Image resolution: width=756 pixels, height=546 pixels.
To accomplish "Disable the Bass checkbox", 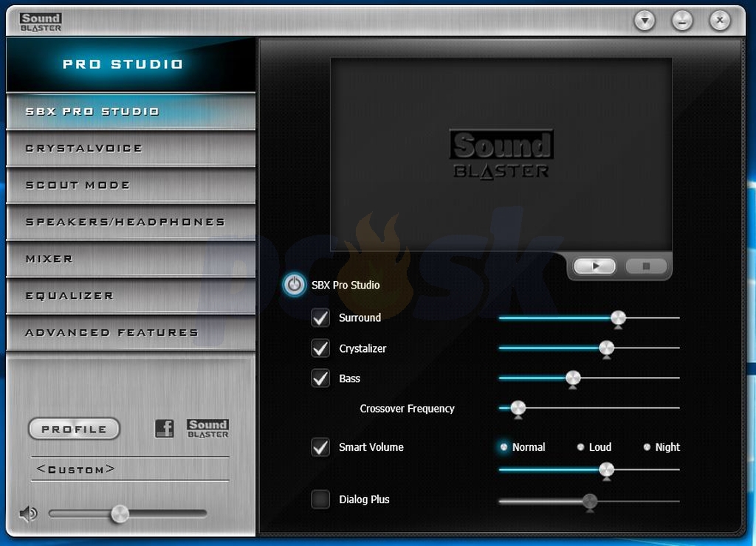I will [x=320, y=379].
